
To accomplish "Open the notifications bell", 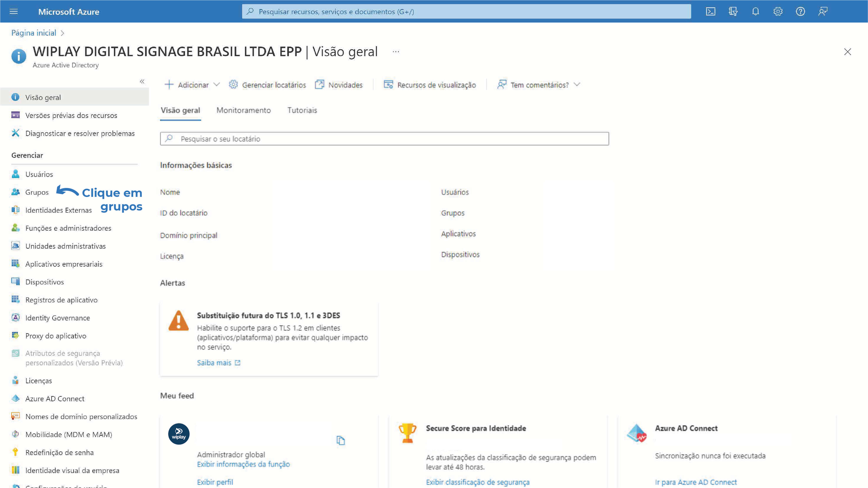I will (755, 12).
